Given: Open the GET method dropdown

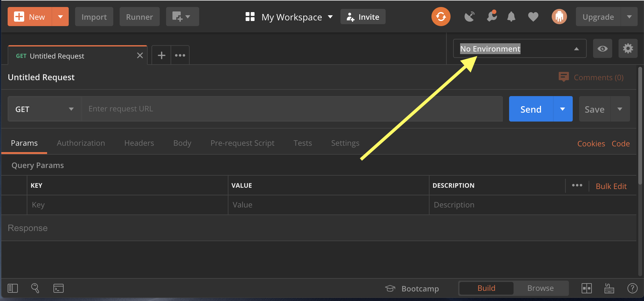Looking at the screenshot, I should coord(45,109).
